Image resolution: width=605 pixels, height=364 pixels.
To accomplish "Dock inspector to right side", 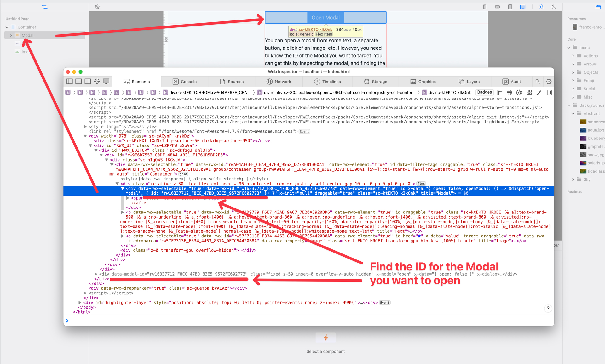I will (x=88, y=82).
